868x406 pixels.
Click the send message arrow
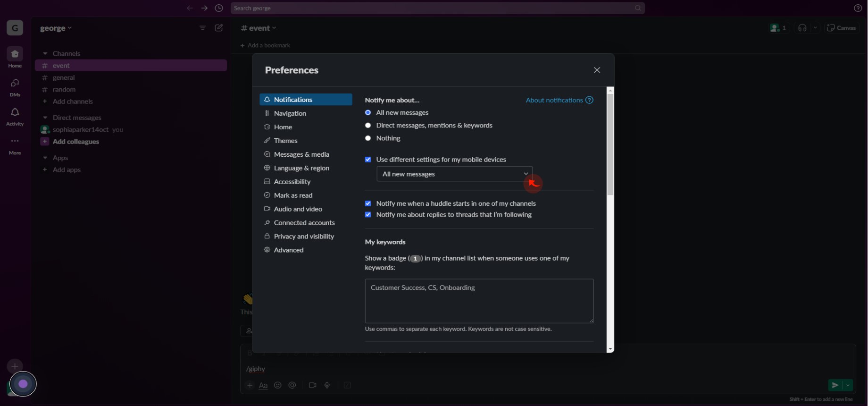tap(835, 385)
